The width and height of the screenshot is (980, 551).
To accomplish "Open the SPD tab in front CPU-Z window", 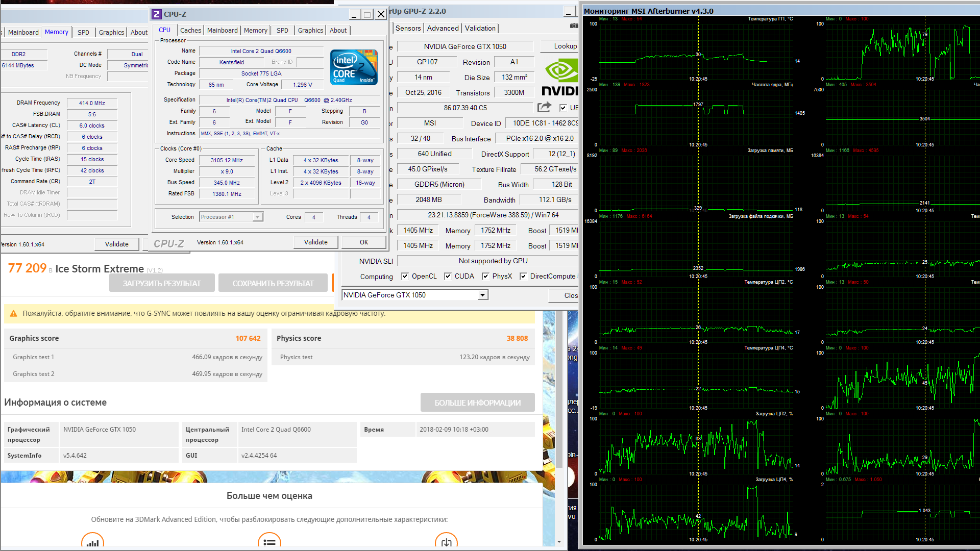I will tap(282, 31).
